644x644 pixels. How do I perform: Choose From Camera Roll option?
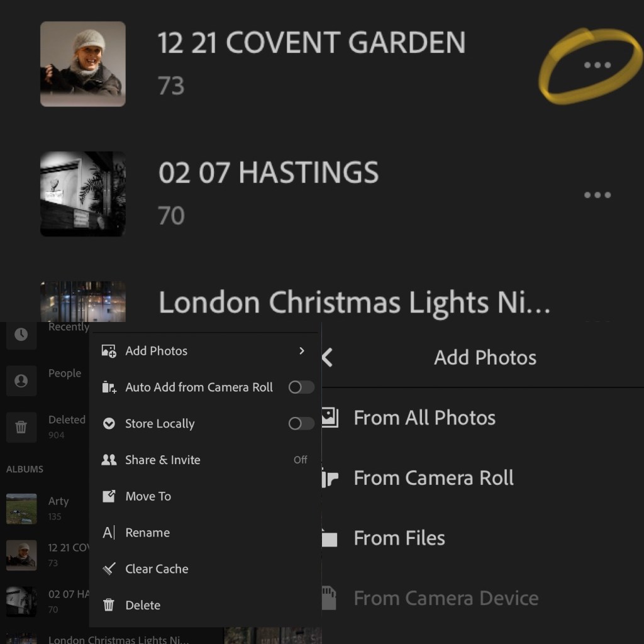(x=433, y=478)
